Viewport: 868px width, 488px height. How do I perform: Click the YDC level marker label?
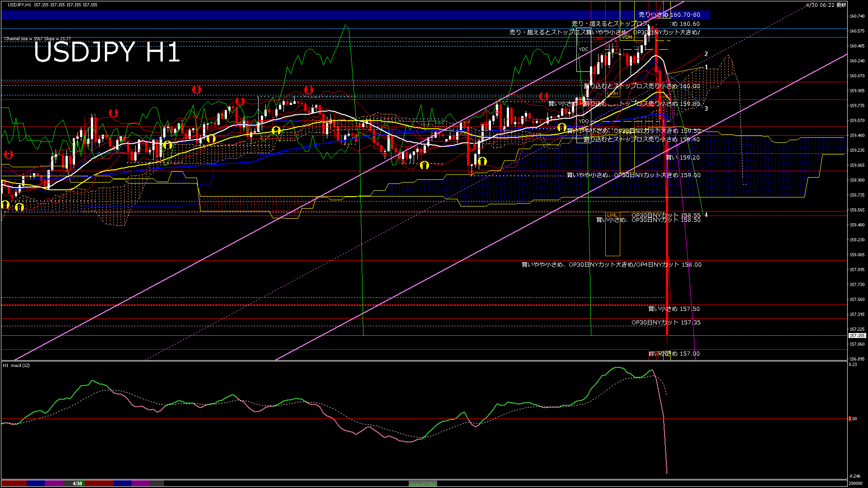(x=583, y=49)
